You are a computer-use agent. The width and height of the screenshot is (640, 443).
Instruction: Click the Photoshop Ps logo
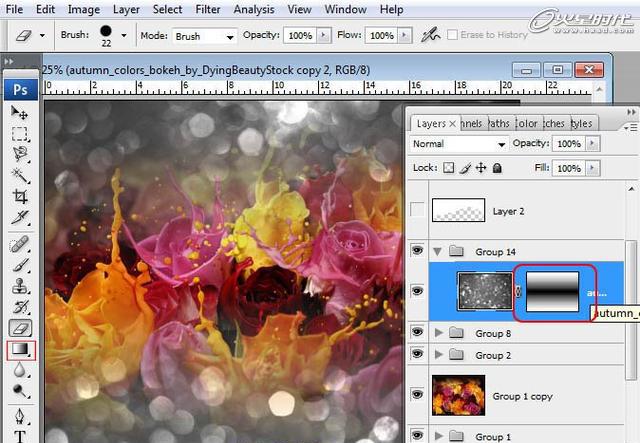(x=20, y=89)
